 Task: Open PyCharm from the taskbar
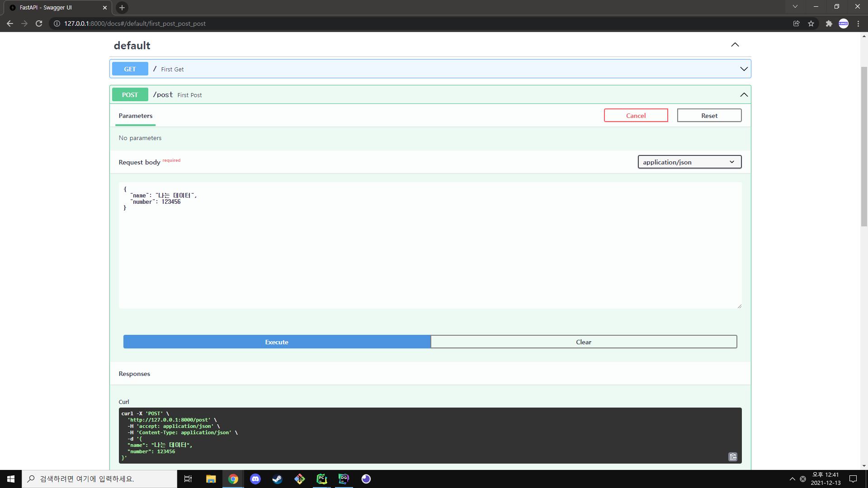[322, 479]
